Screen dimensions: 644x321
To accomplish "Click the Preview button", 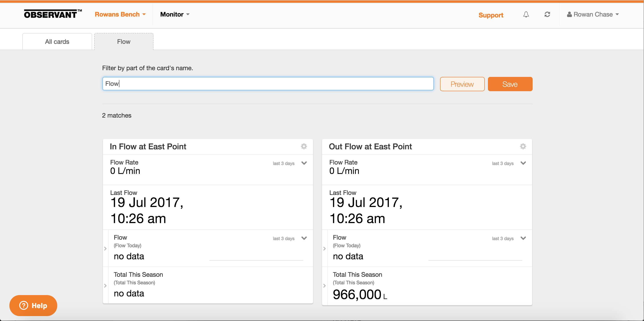I will point(462,84).
